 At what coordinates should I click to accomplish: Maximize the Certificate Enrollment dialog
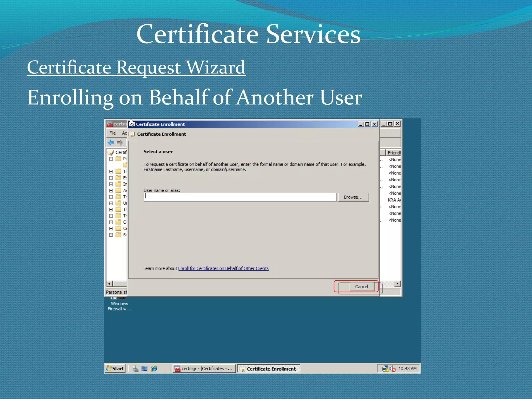click(x=367, y=124)
